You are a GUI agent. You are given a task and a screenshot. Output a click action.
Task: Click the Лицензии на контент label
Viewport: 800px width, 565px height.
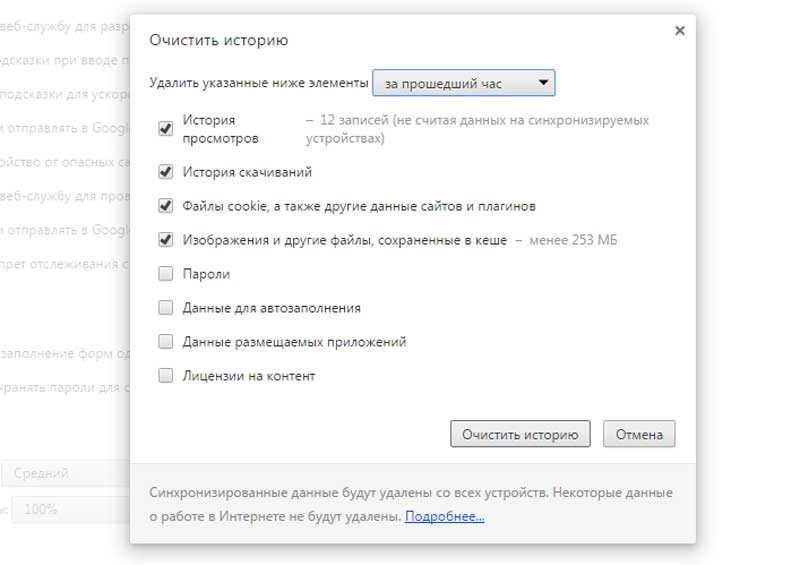coord(248,376)
